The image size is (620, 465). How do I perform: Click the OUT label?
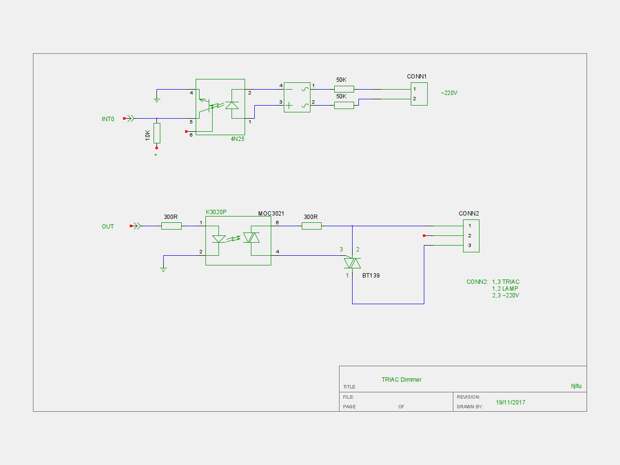(x=108, y=227)
